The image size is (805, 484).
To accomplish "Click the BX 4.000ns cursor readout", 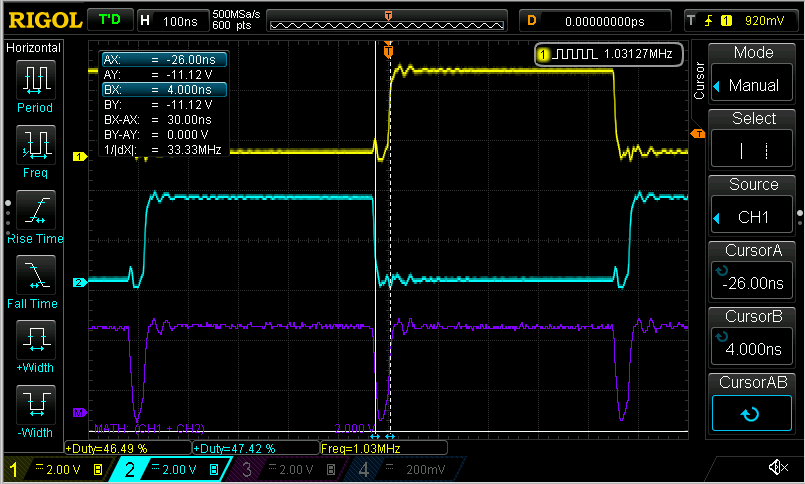I will tap(164, 89).
